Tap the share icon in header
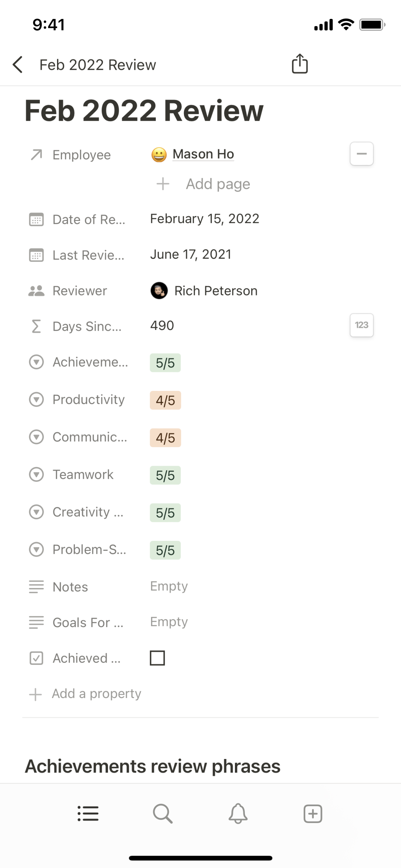 pyautogui.click(x=299, y=64)
